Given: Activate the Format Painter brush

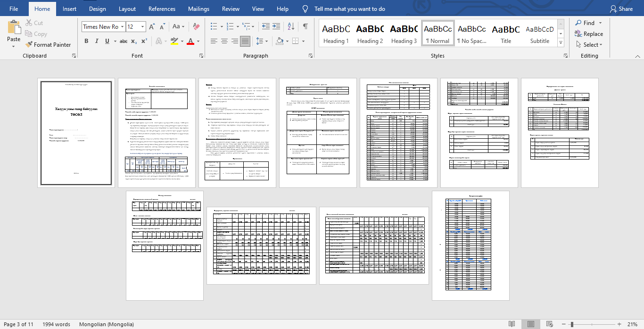Looking at the screenshot, I should point(48,45).
